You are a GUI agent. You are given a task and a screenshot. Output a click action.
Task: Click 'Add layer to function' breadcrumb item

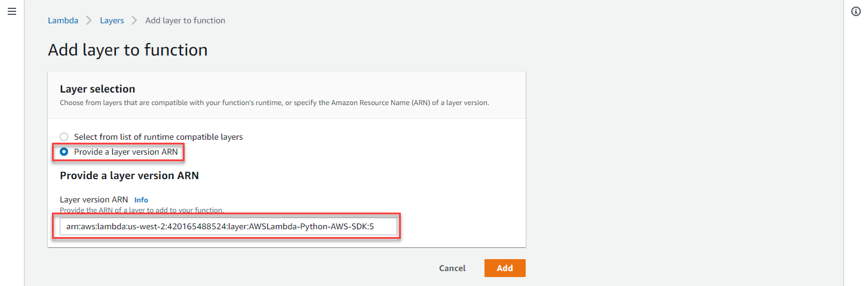(185, 20)
